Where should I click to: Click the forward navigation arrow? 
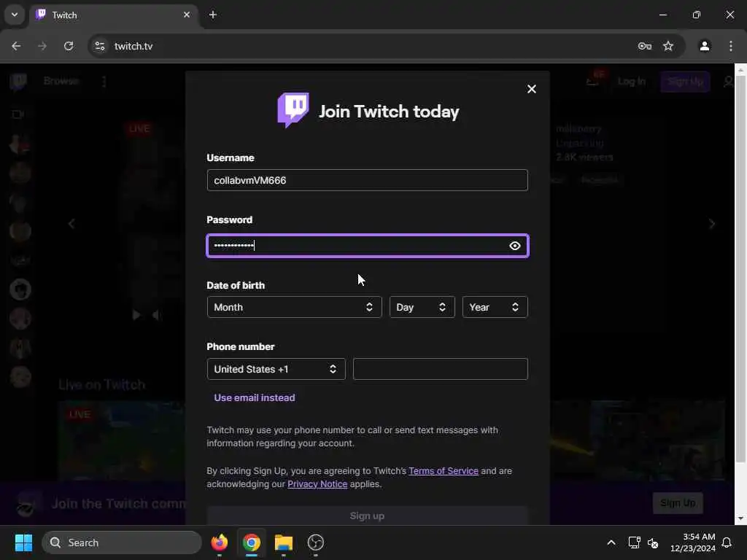tap(42, 46)
